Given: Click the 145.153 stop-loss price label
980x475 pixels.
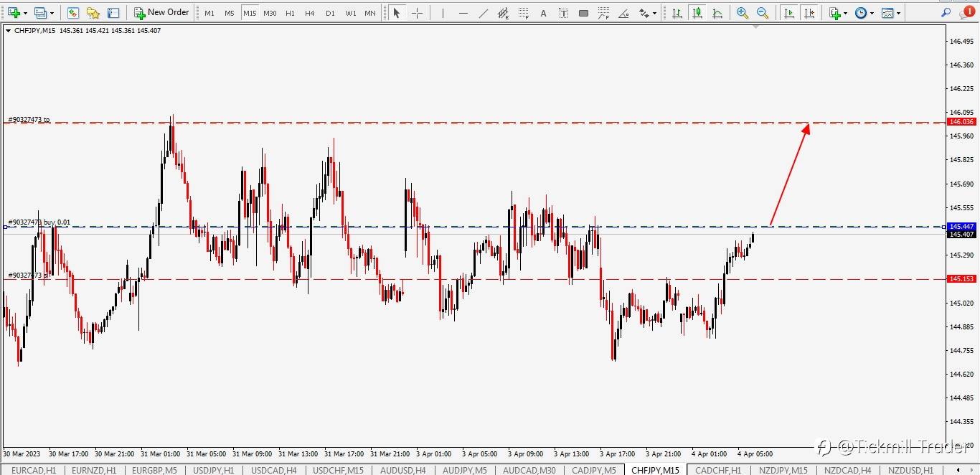Looking at the screenshot, I should [961, 279].
